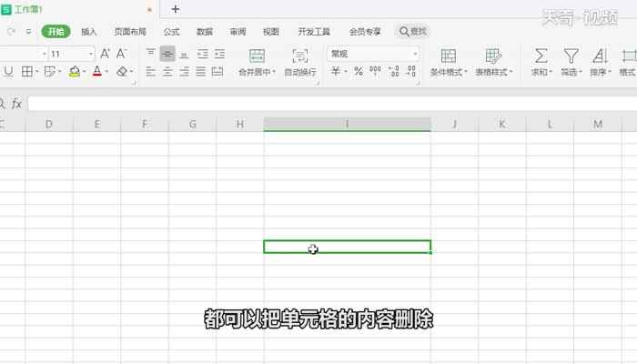
Task: Click the search magnifier in ribbon
Action: [x=404, y=31]
